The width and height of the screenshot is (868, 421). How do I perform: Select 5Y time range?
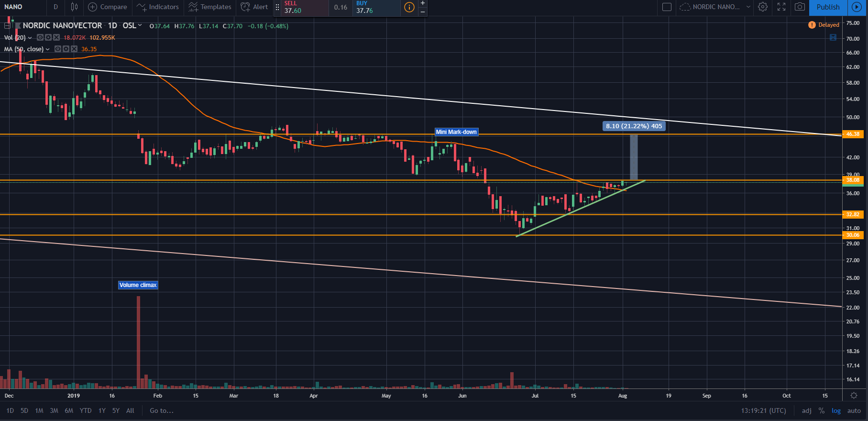click(x=116, y=410)
